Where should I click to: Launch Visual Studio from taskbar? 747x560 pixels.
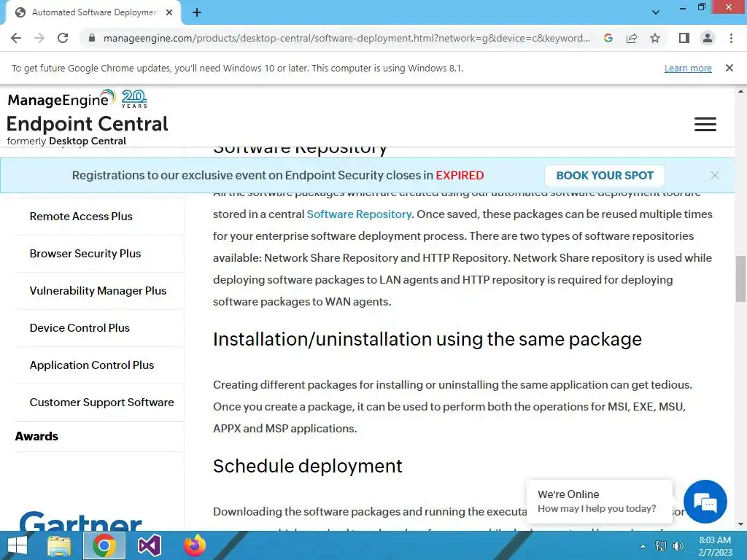pos(149,545)
